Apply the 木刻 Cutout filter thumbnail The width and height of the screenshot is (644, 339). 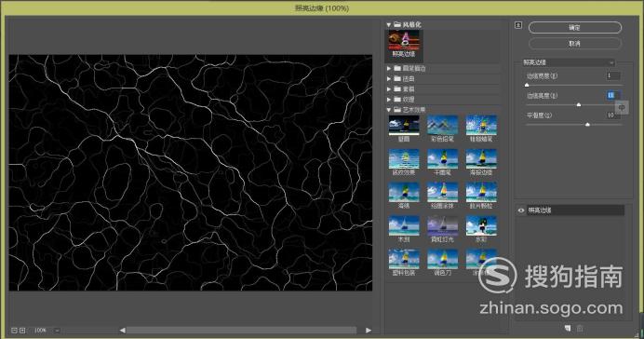404,225
